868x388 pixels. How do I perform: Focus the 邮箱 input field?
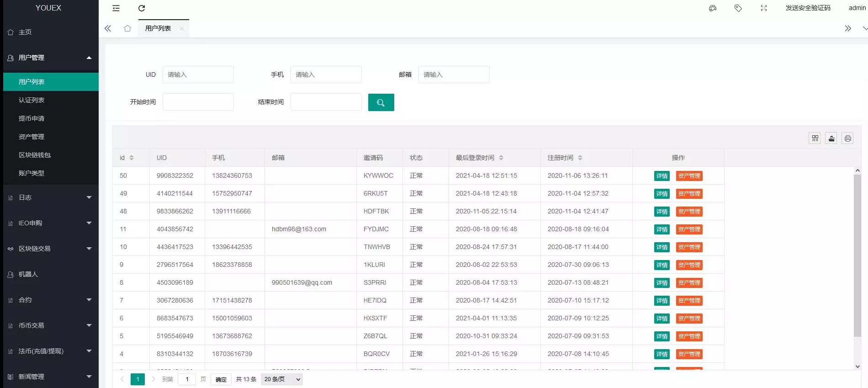454,74
